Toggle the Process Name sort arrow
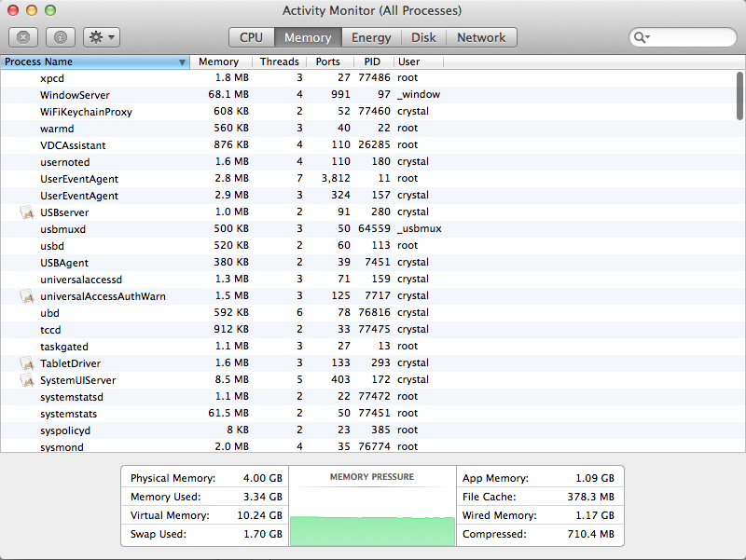 click(x=182, y=62)
